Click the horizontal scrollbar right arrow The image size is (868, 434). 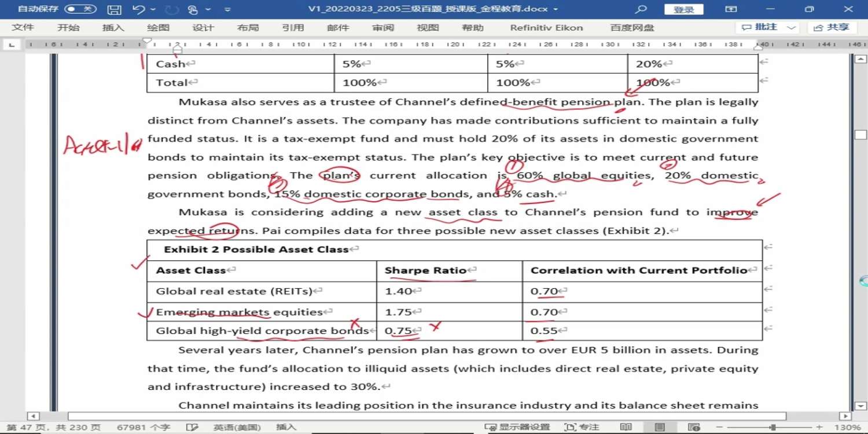pos(845,416)
